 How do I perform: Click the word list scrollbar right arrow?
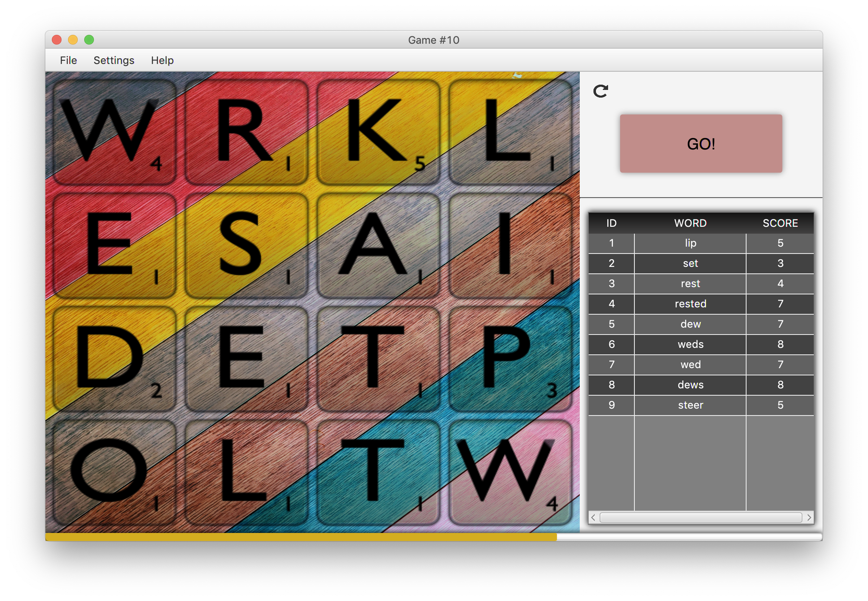(x=809, y=518)
